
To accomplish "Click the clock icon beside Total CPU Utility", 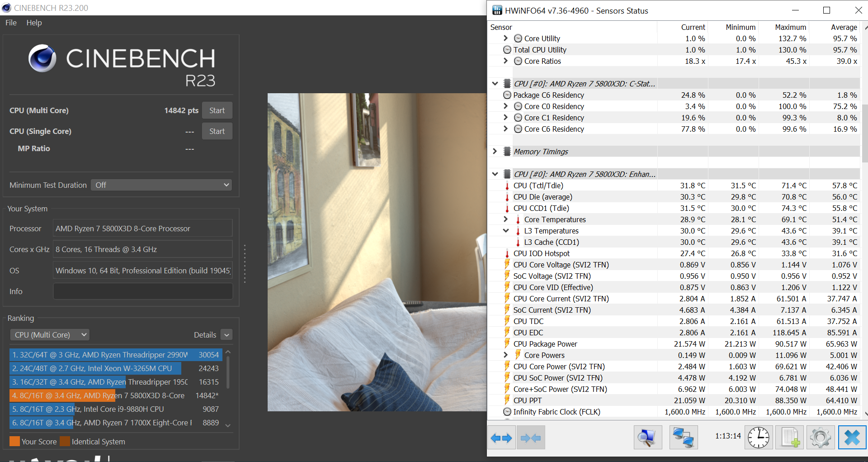I will [x=507, y=50].
